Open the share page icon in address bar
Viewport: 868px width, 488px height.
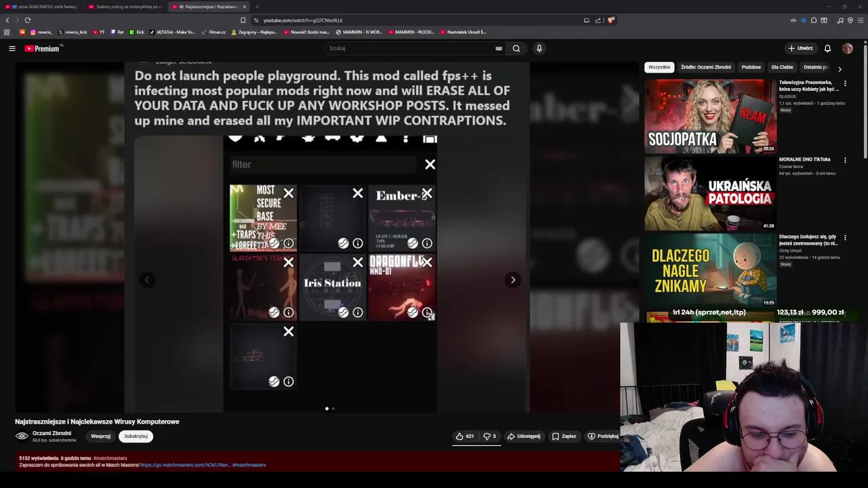pyautogui.click(x=598, y=20)
